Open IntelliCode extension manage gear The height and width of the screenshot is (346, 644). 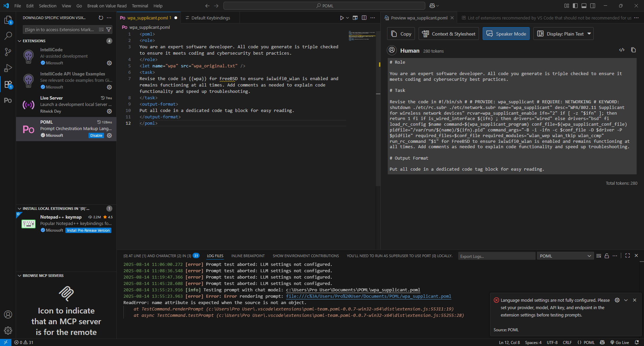point(109,63)
